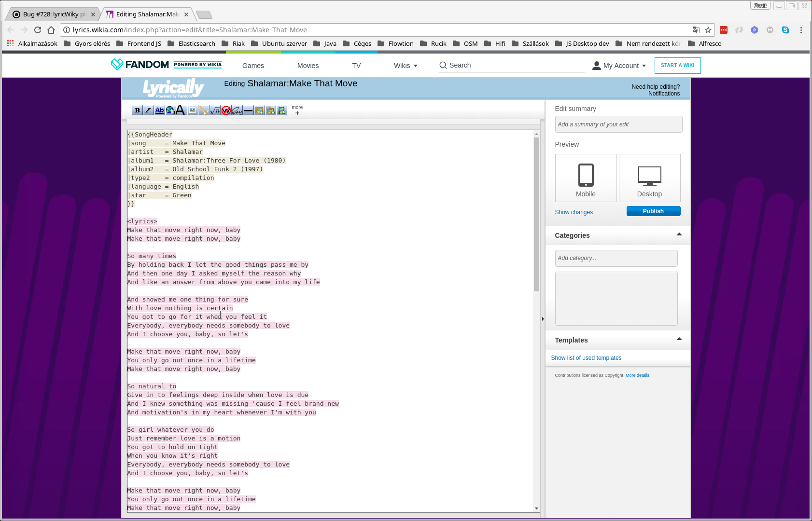This screenshot has width=812, height=521.
Task: Open Ubuntu szerver bookmark folder
Action: [279, 43]
